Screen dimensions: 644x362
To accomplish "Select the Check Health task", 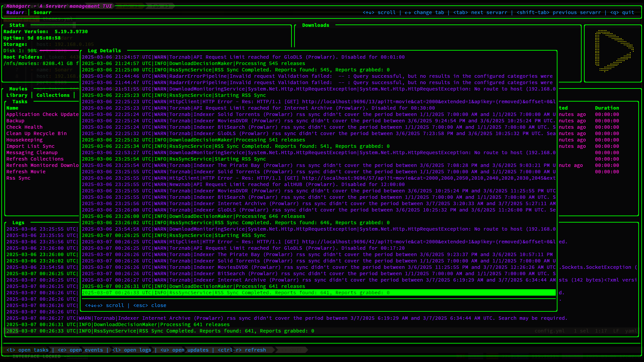I will click(24, 127).
